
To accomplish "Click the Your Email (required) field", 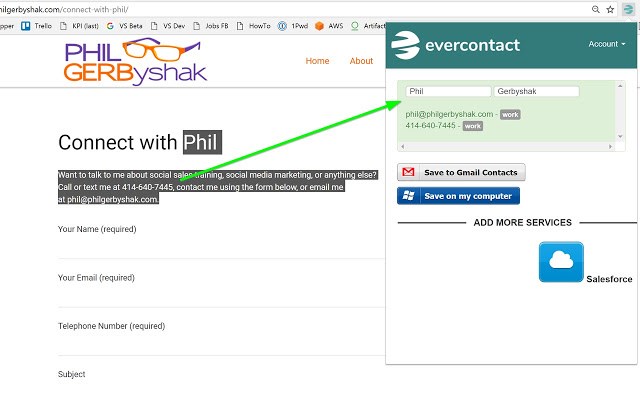I will click(x=221, y=296).
